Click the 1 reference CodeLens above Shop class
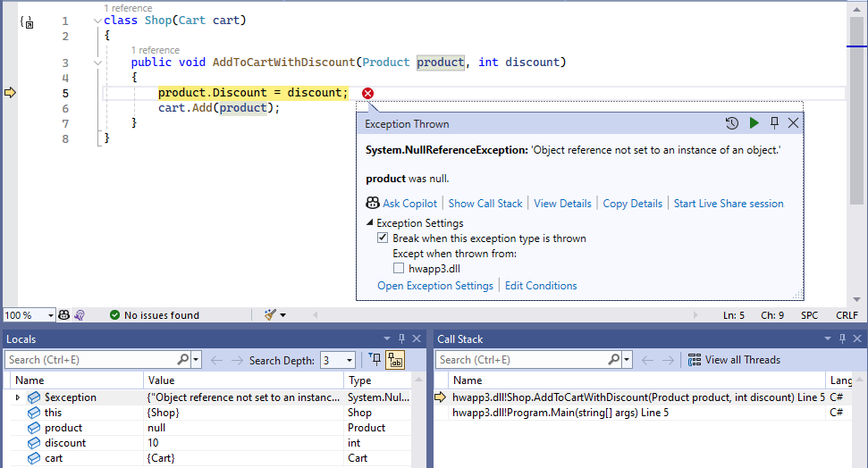868x468 pixels. [x=128, y=8]
